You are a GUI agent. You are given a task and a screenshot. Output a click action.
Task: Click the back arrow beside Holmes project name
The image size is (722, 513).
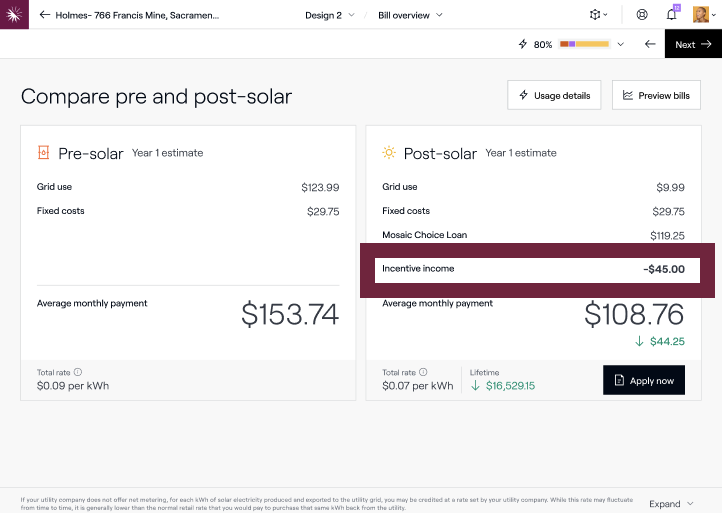tap(44, 15)
